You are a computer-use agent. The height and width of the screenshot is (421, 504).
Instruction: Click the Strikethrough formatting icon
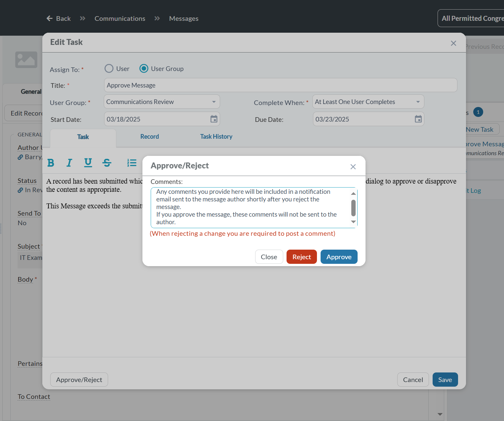pos(107,163)
